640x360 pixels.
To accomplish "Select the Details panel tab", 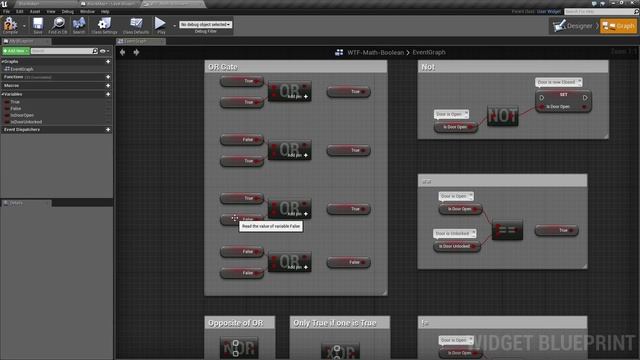I will [x=25, y=203].
